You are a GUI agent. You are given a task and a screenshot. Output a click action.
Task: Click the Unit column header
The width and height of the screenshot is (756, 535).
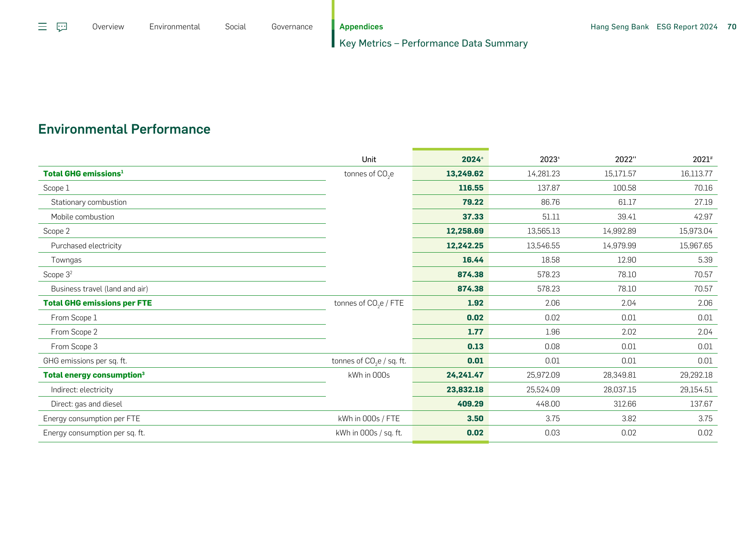pyautogui.click(x=369, y=160)
